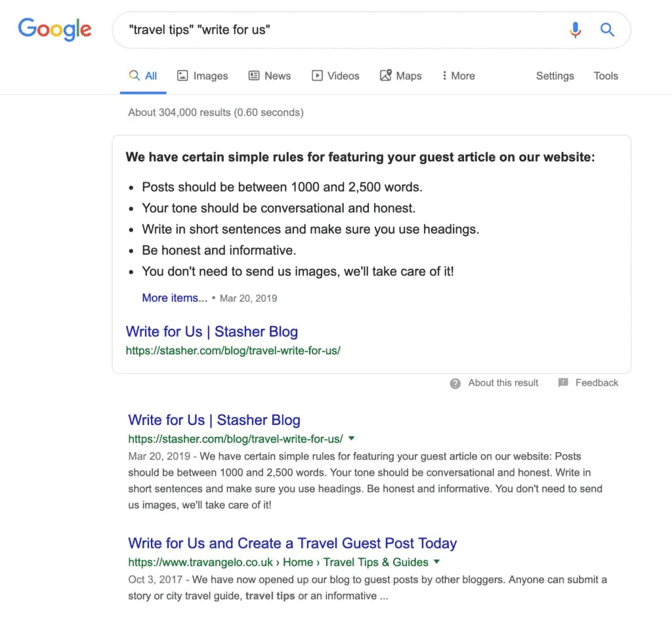Open dropdown arrow beside stasher.com result URL
The height and width of the screenshot is (618, 672).
pyautogui.click(x=352, y=438)
